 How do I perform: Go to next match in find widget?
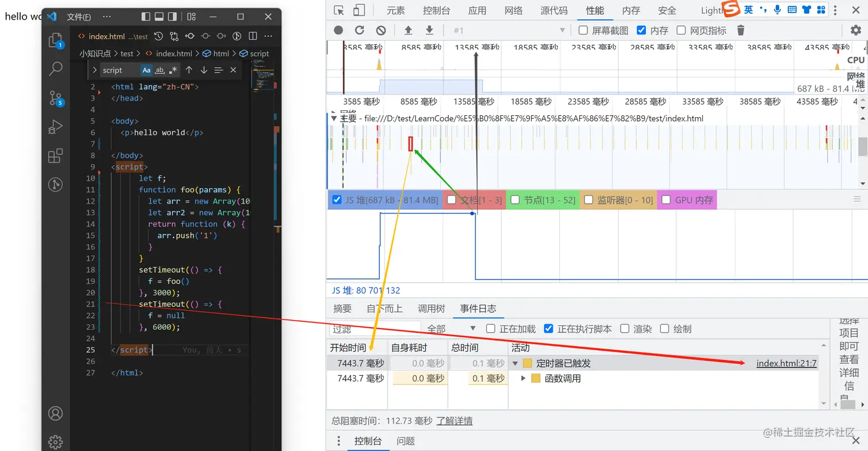pyautogui.click(x=204, y=70)
